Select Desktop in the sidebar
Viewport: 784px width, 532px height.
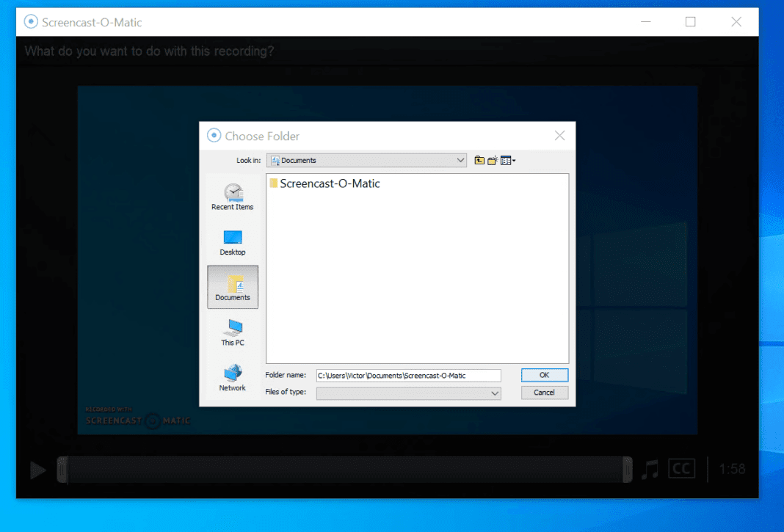pos(233,242)
